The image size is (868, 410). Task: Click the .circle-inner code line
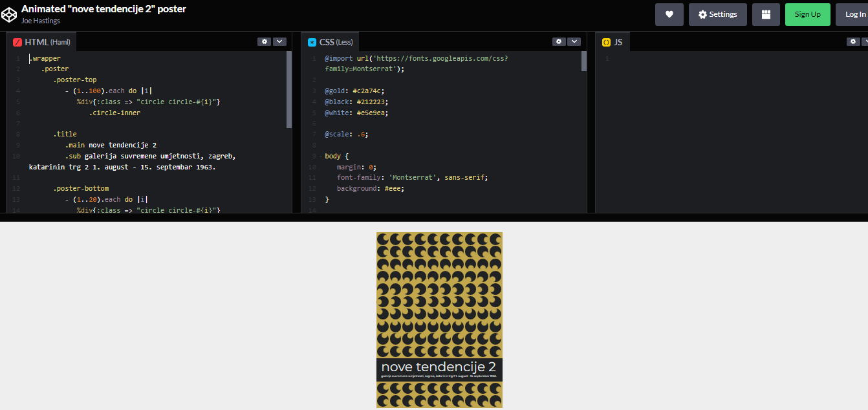click(114, 113)
